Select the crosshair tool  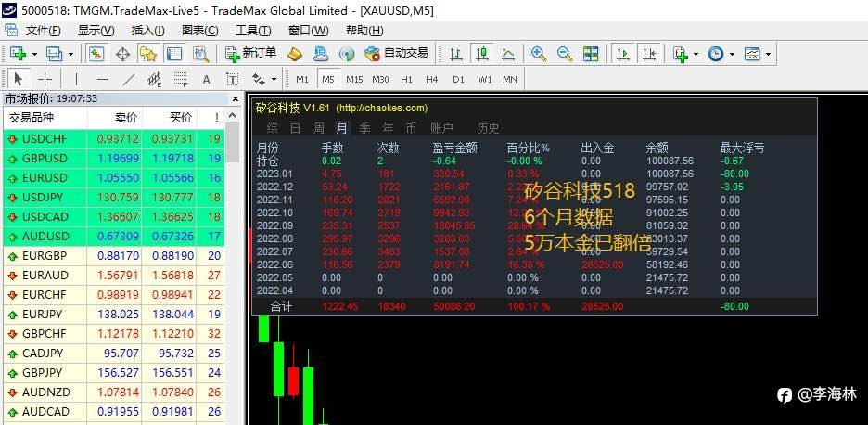coord(45,79)
